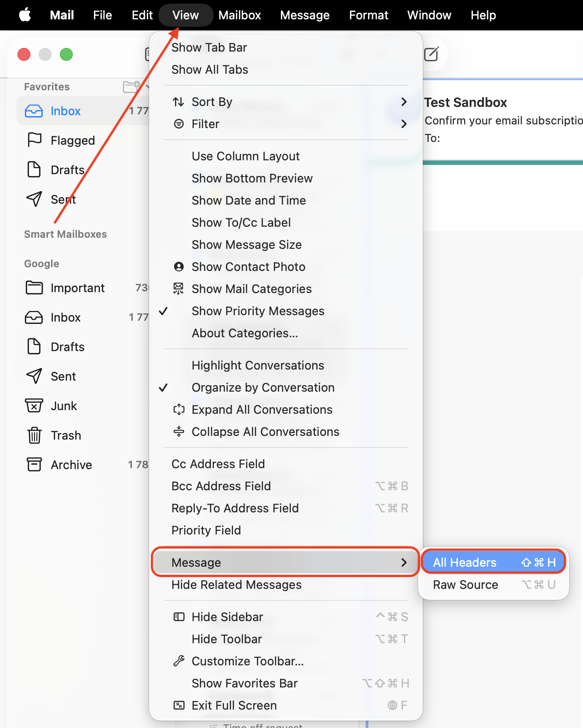Click the Smart Mailboxes section header
Screen dimensions: 583x728
(x=65, y=234)
